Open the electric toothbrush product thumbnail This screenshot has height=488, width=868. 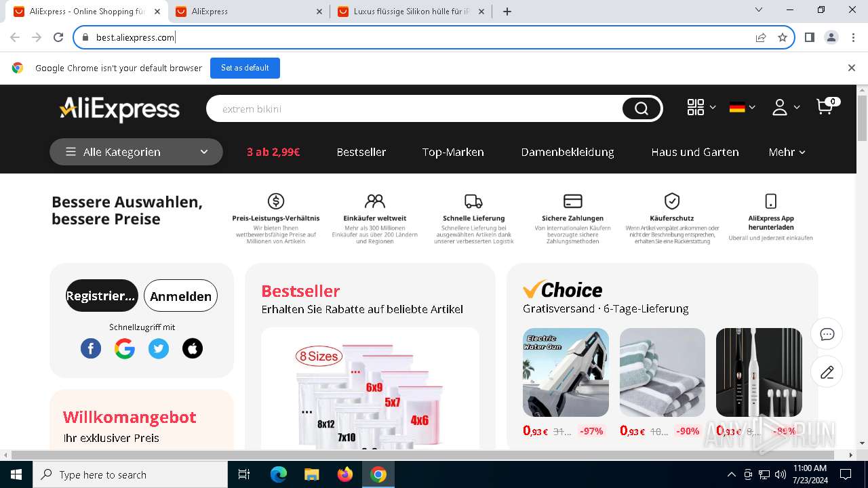(x=759, y=372)
